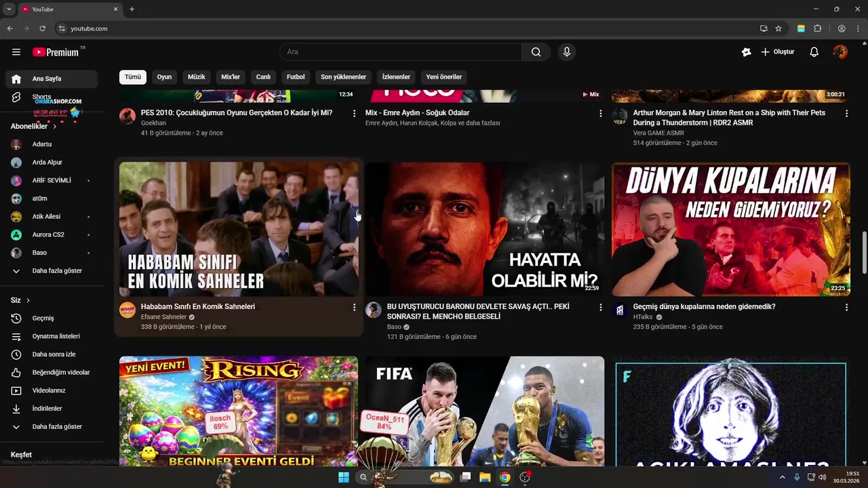Expand Abonelikler section chevron

(54, 126)
